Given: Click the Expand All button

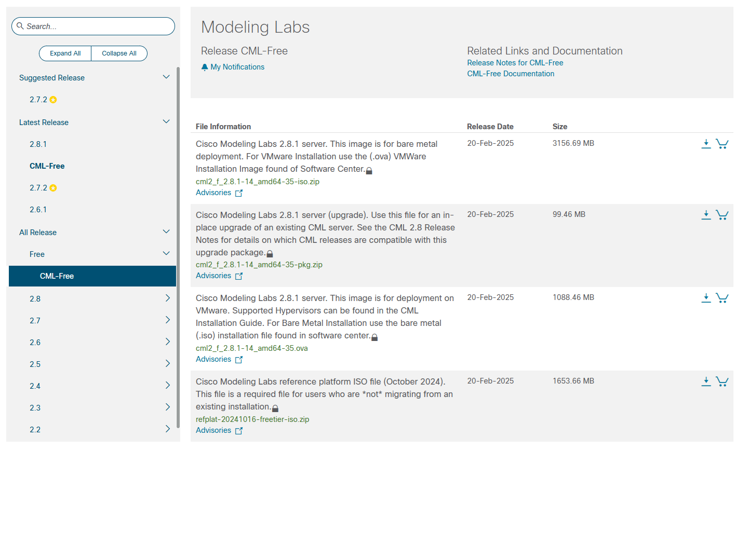Looking at the screenshot, I should click(65, 53).
